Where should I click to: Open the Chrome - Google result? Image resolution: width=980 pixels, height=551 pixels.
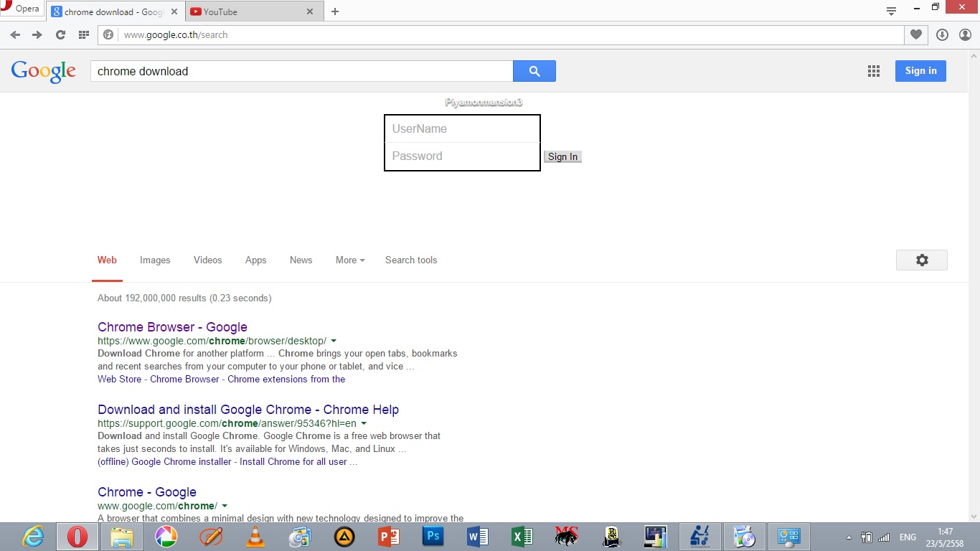147,492
